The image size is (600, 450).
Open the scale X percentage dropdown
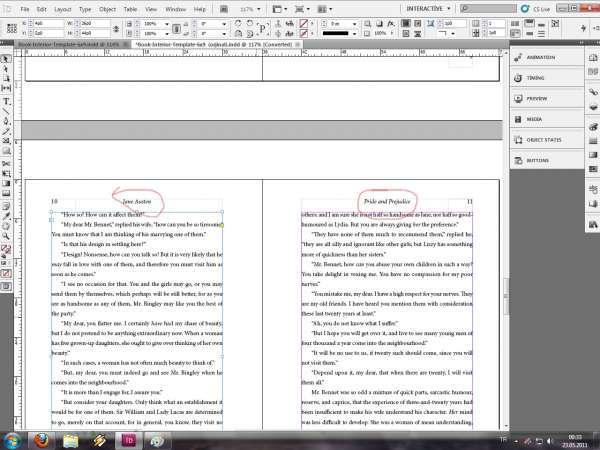[167, 24]
